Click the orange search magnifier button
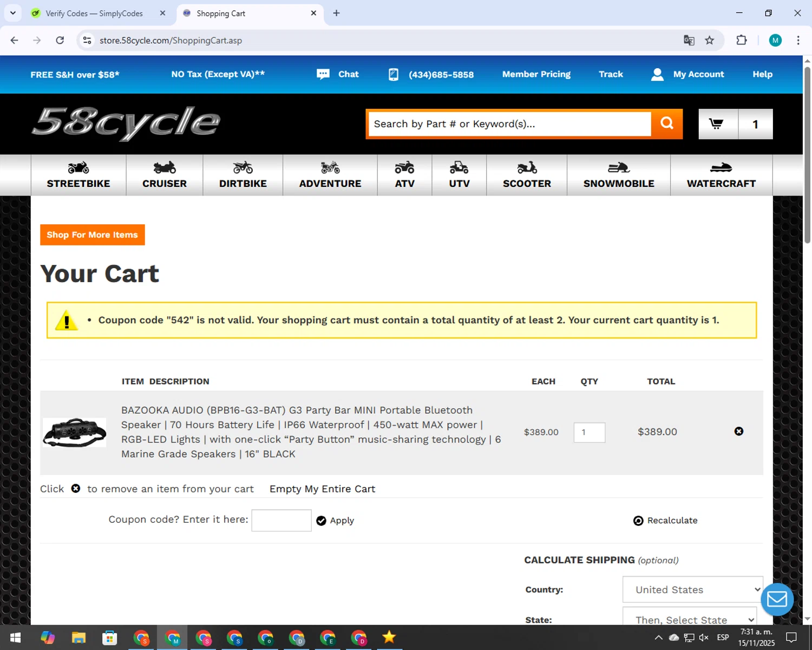 [x=666, y=123]
